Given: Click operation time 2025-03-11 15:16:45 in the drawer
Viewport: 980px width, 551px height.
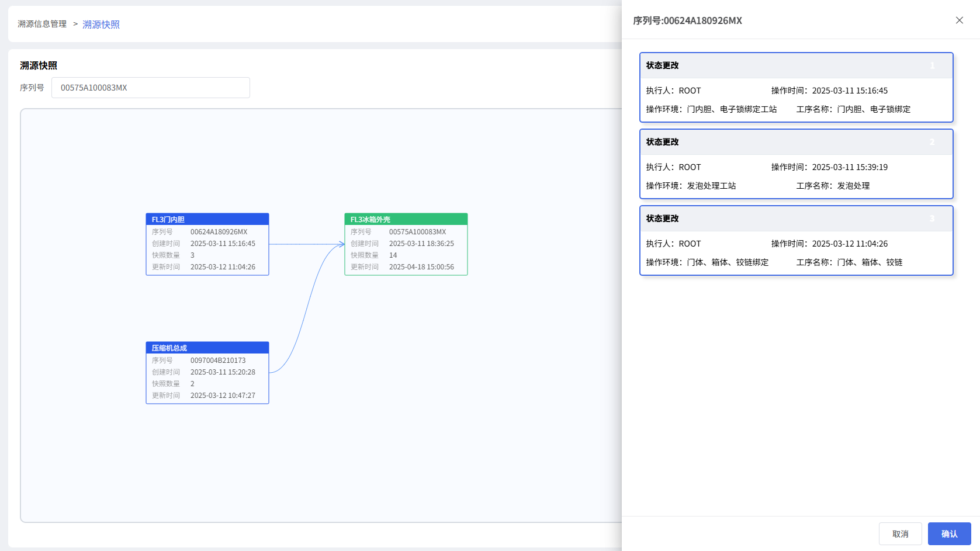Looking at the screenshot, I should point(850,91).
